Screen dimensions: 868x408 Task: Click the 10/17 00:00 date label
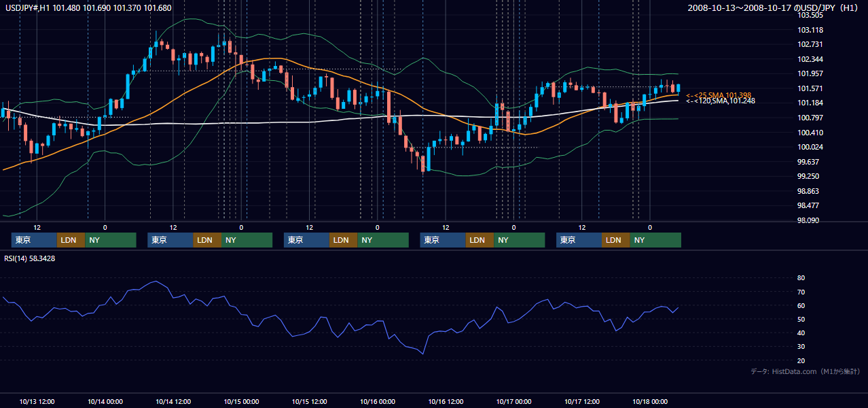(513, 401)
